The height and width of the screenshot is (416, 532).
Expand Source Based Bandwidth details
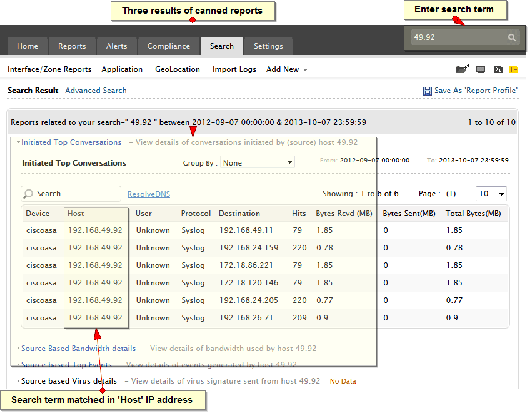[x=78, y=349]
